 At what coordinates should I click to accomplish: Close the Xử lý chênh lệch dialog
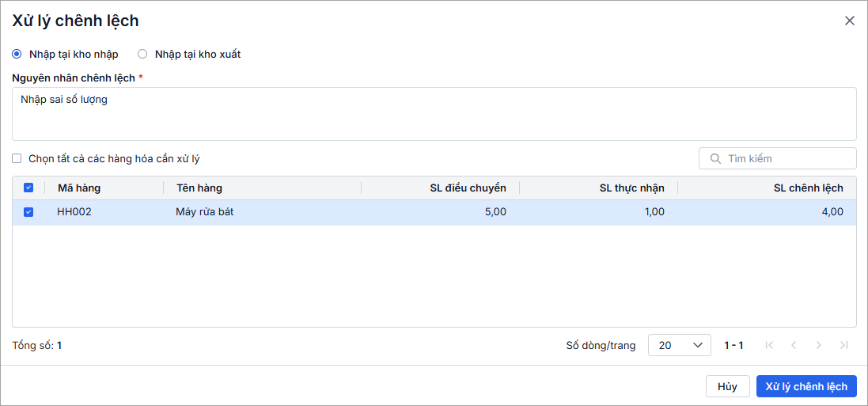coord(850,21)
